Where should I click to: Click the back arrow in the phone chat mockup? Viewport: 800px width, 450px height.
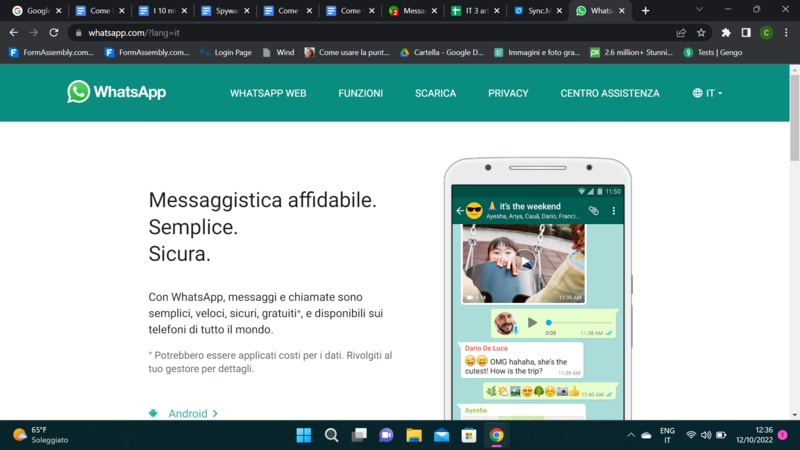(x=460, y=210)
